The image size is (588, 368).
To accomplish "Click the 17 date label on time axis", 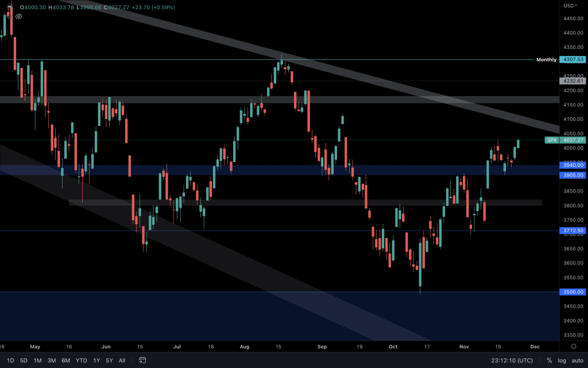I will pyautogui.click(x=427, y=347).
